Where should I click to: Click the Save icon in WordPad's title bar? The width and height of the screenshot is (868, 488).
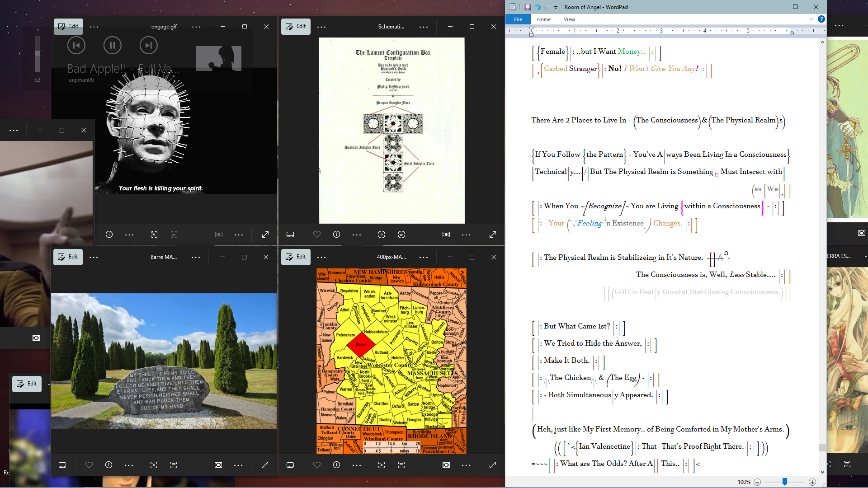coord(527,7)
